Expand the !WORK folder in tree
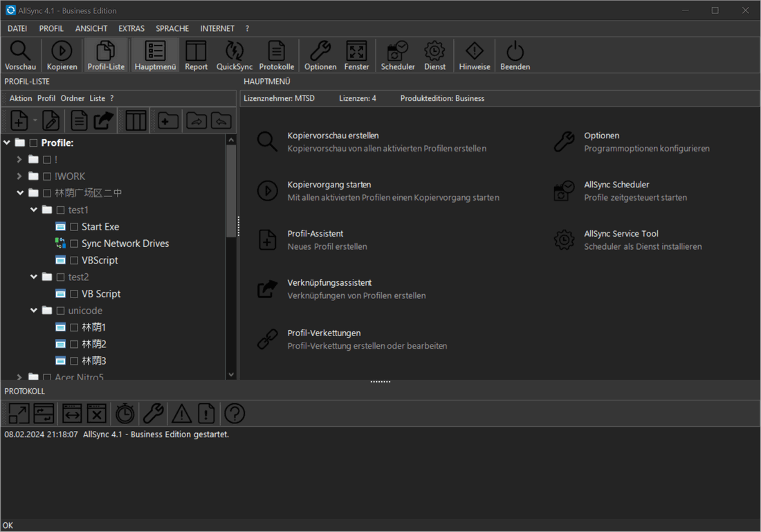 [x=20, y=176]
